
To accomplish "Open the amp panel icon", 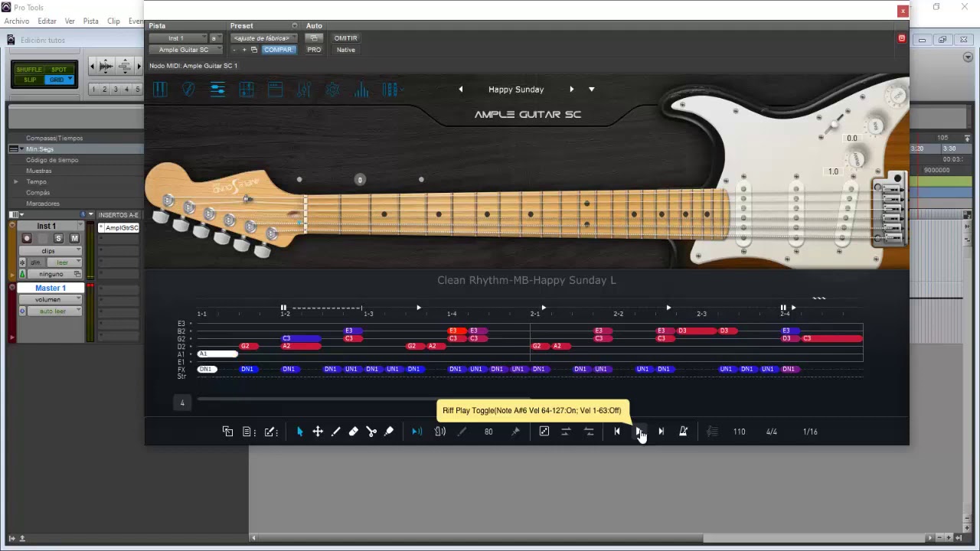I will 275,90.
